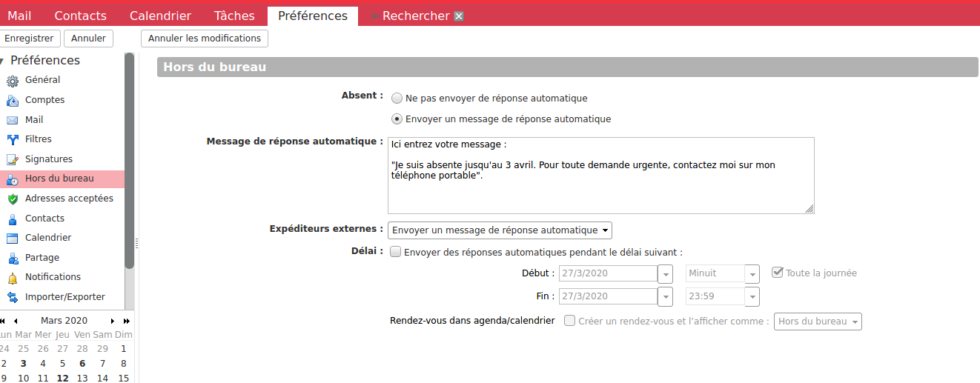Screen dimensions: 980x383
Task: Click the Enregistrer button
Action: (x=29, y=39)
